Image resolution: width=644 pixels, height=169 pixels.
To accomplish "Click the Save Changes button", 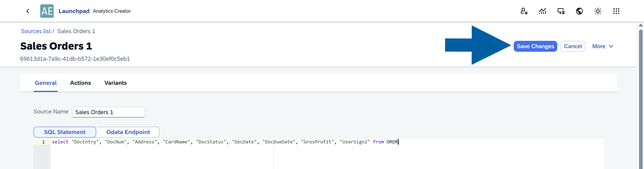I will click(x=535, y=46).
